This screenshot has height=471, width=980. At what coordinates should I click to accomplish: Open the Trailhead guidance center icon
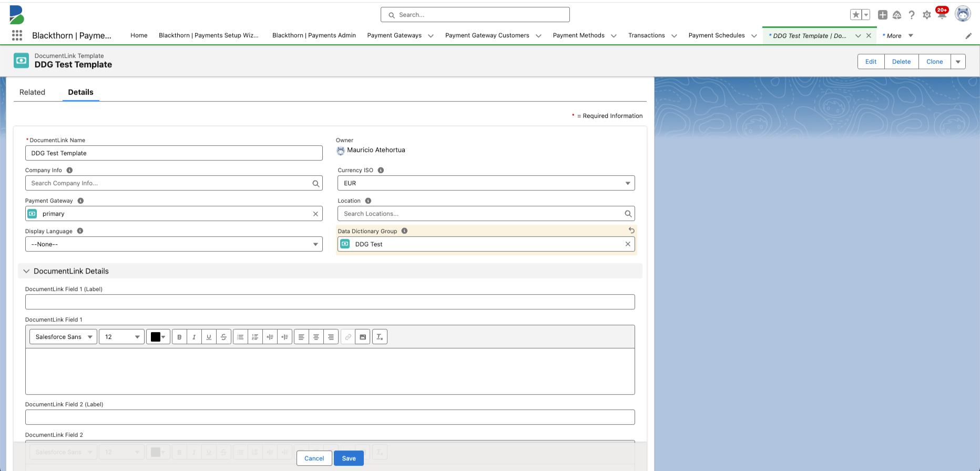[x=897, y=15]
